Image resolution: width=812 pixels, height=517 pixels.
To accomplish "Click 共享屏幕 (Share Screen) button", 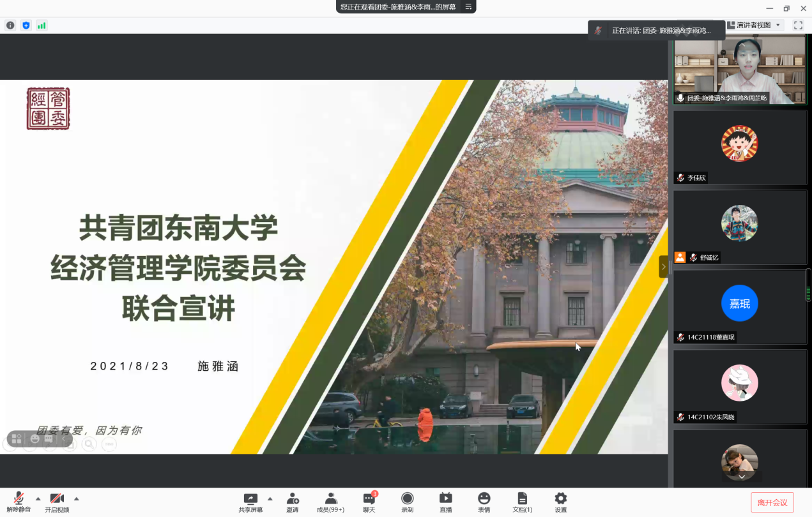I will (x=250, y=502).
